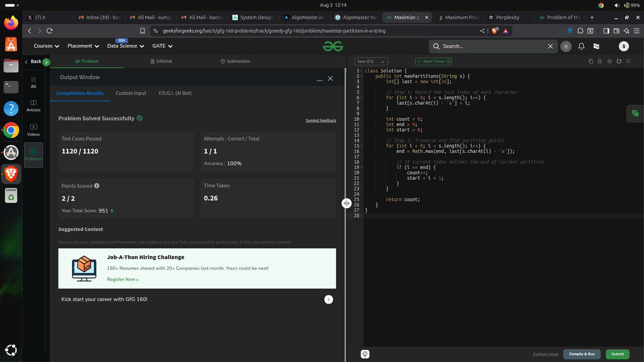Collapse code fold at line 6

(x=362, y=98)
